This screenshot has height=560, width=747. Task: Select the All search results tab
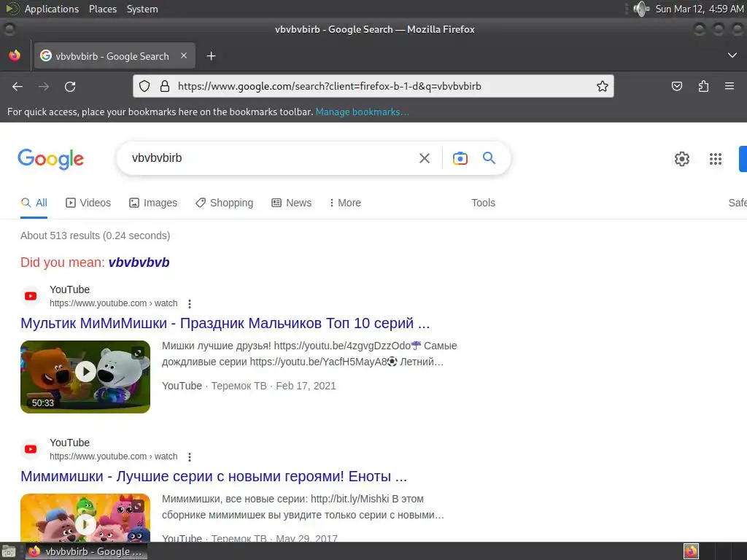[34, 203]
